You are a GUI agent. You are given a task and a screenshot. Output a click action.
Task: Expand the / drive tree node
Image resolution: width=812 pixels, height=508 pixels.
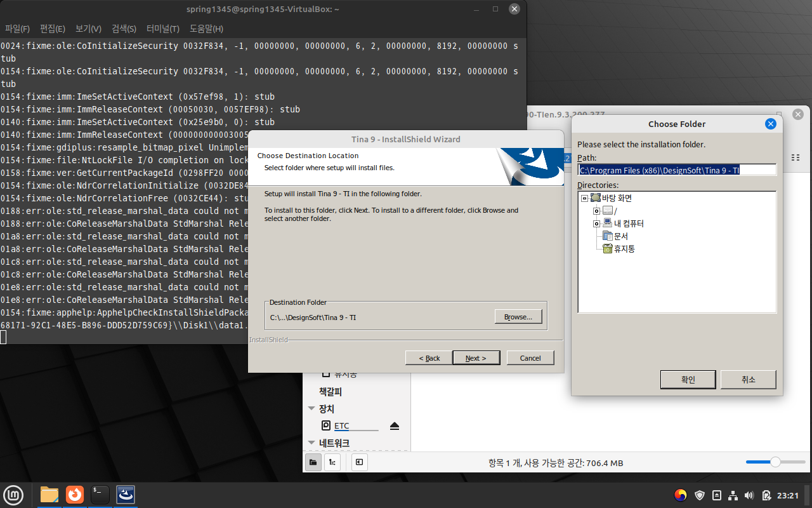coord(596,211)
